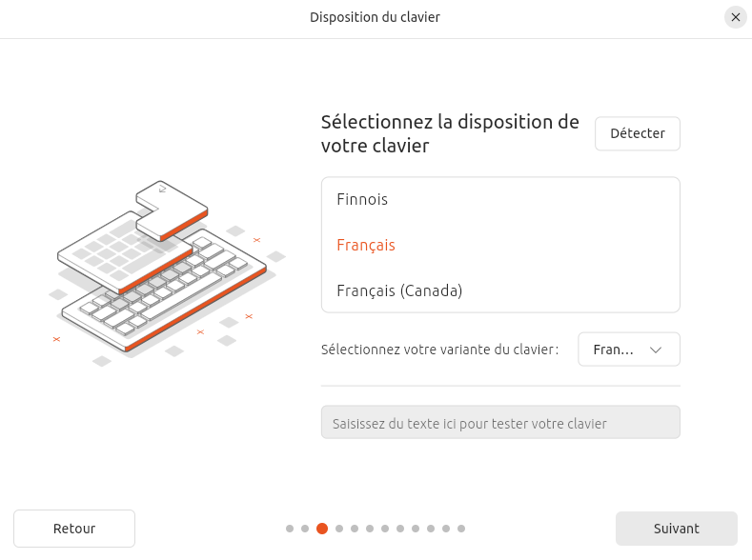Screen dimensions: 752x560
Task: Select Français from the layout list
Action: tap(366, 245)
